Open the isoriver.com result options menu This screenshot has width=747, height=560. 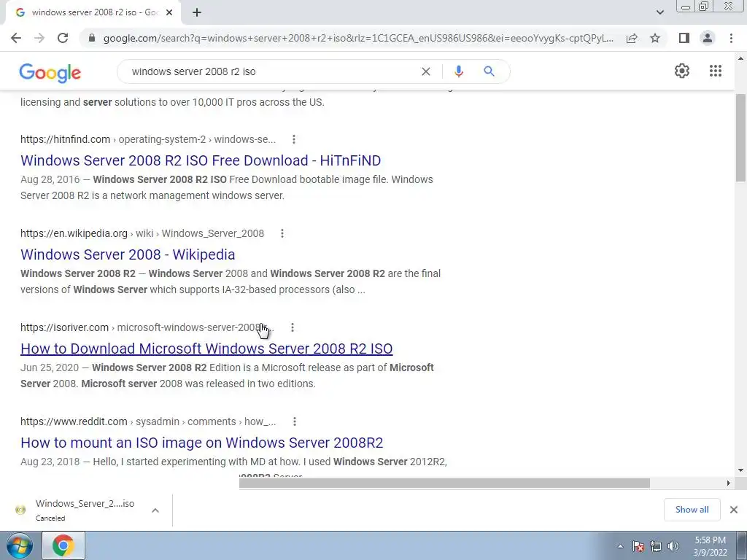click(x=293, y=327)
